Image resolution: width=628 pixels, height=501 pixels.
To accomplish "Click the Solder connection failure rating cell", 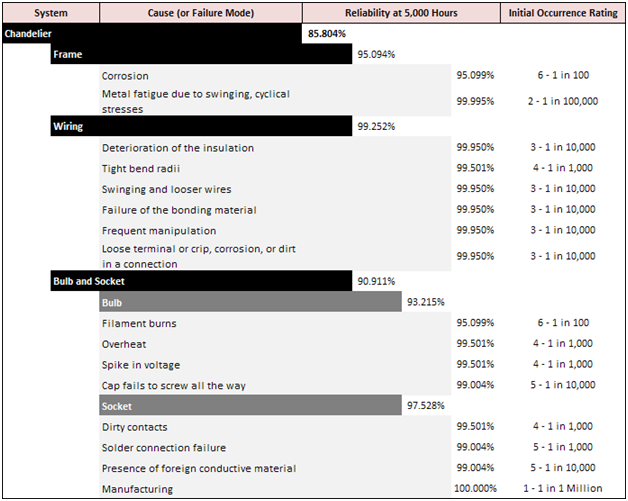I will (563, 447).
